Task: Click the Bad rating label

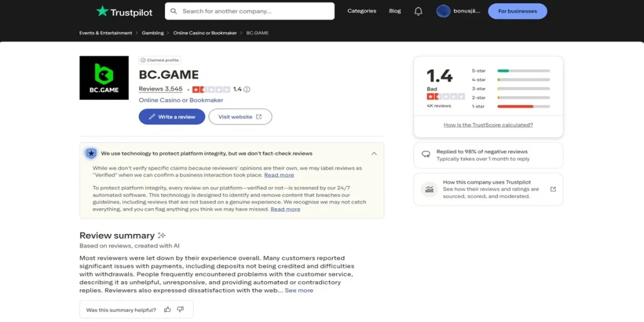Action: pyautogui.click(x=431, y=89)
